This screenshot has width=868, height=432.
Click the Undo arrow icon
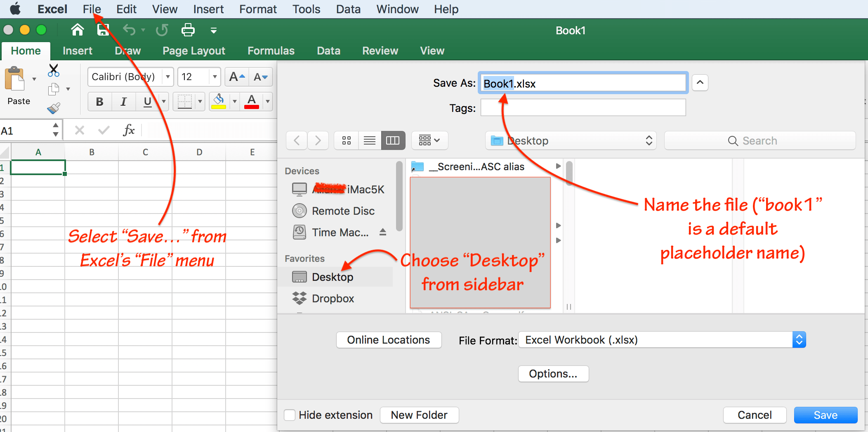(129, 30)
